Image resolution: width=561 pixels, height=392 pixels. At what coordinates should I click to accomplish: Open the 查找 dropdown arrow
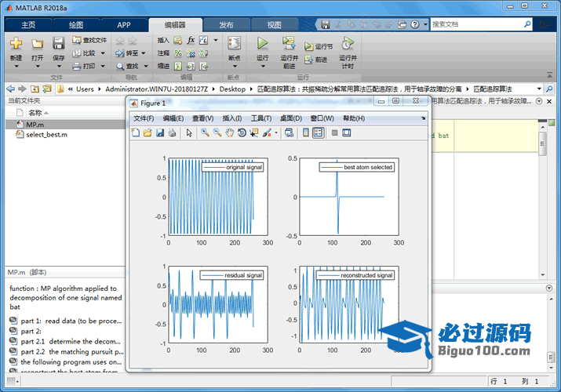click(146, 66)
